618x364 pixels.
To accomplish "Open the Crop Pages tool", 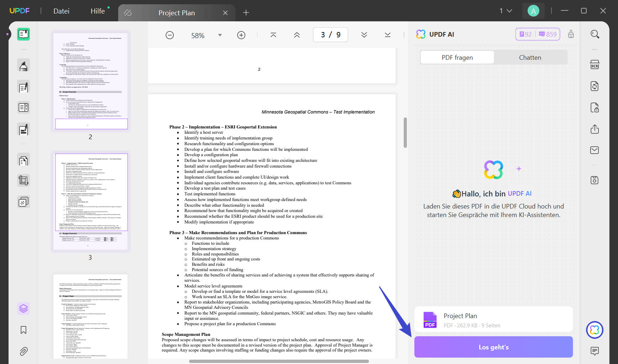I will point(23,181).
